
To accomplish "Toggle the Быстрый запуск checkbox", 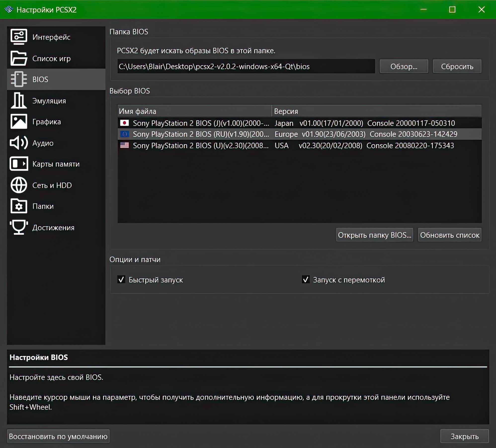I will (x=121, y=279).
